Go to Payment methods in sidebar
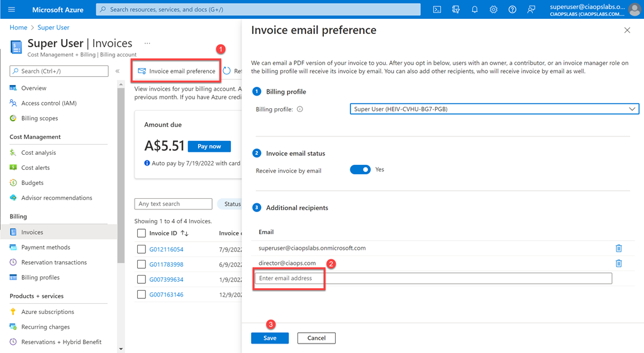Viewport: 644px width, 353px height. [45, 247]
